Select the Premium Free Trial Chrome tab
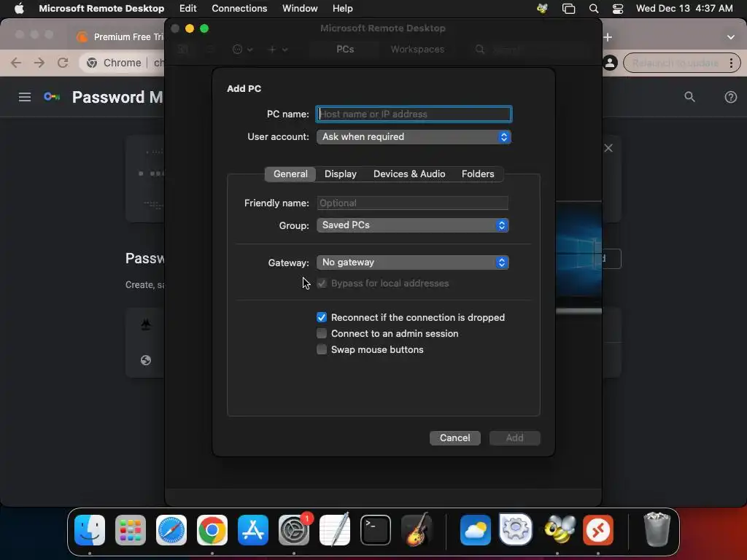 click(120, 37)
